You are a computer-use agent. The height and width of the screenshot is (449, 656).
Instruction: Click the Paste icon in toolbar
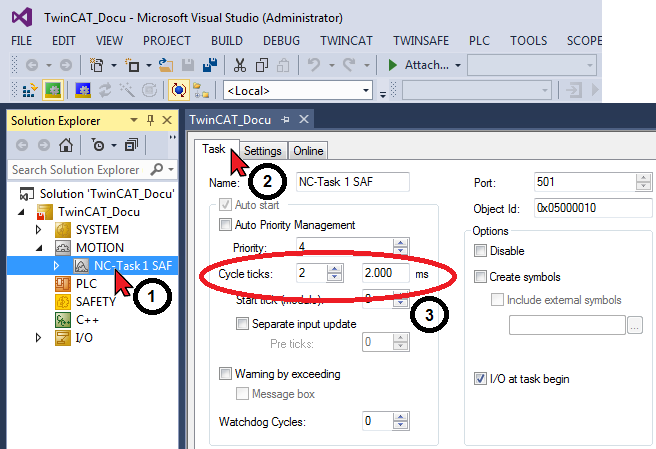(x=284, y=65)
